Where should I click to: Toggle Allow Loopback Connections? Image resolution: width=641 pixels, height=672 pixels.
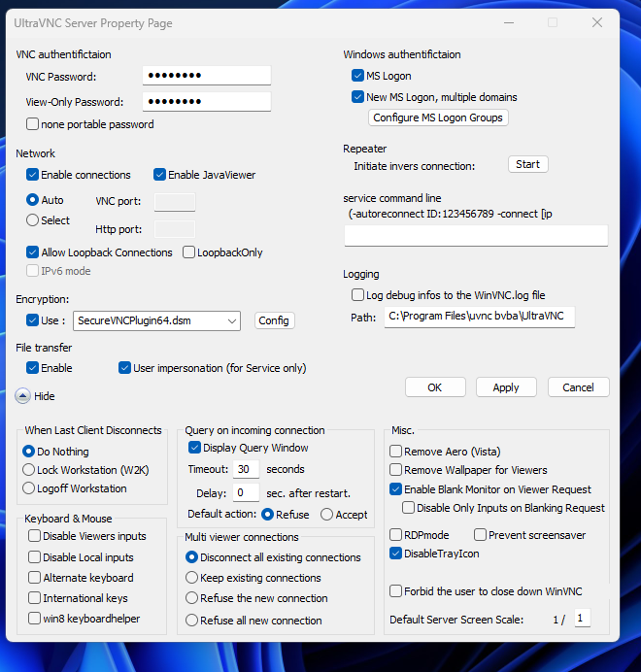(x=33, y=252)
